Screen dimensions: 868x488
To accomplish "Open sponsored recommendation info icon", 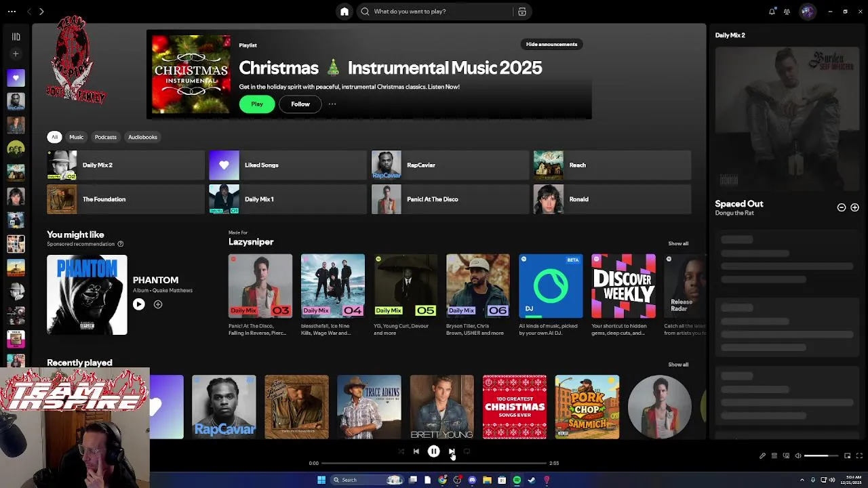I will click(121, 244).
